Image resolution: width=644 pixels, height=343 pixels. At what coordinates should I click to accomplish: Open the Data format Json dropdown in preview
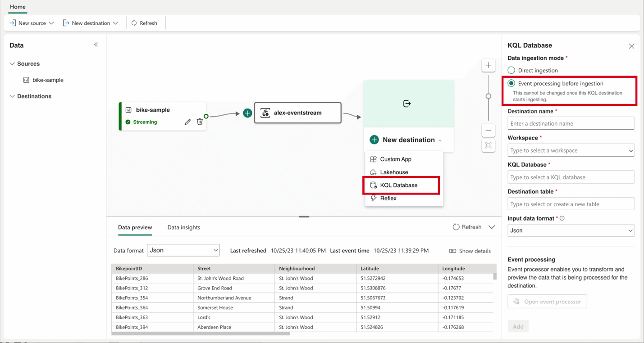(x=183, y=250)
